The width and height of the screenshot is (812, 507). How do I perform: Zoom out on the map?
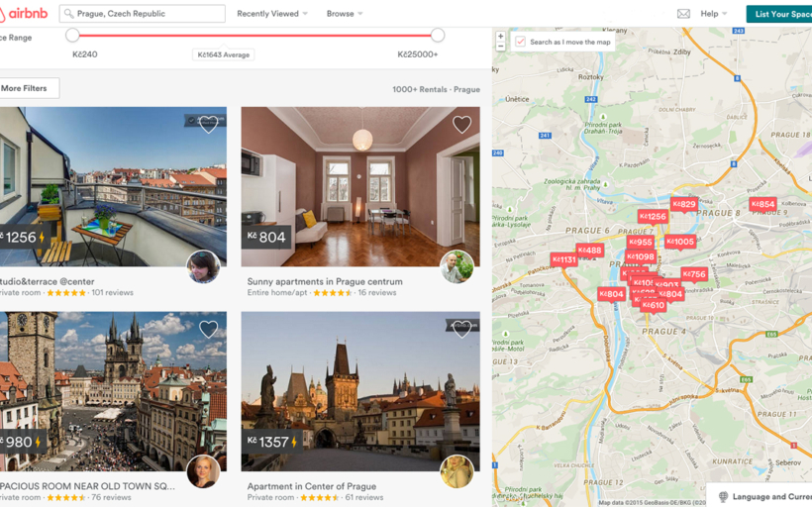click(x=501, y=47)
